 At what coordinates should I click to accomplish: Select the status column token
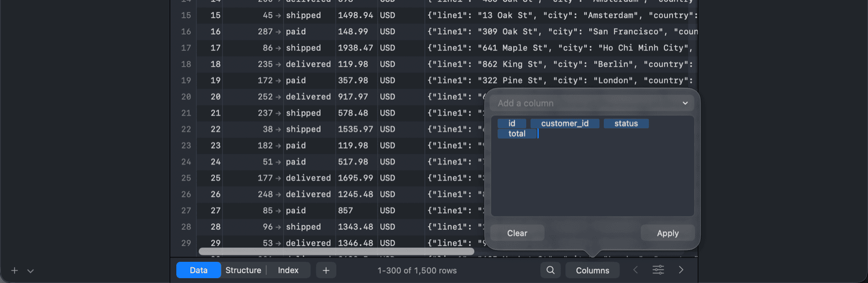tap(626, 123)
